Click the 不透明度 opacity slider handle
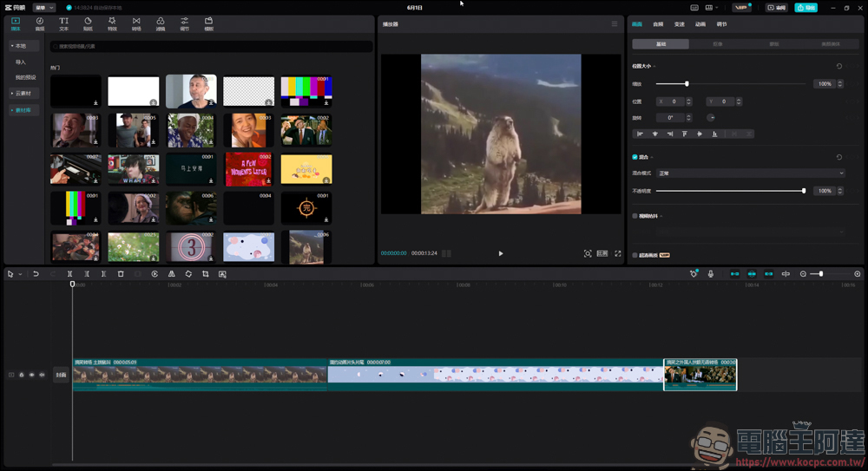This screenshot has width=868, height=471. pos(804,191)
